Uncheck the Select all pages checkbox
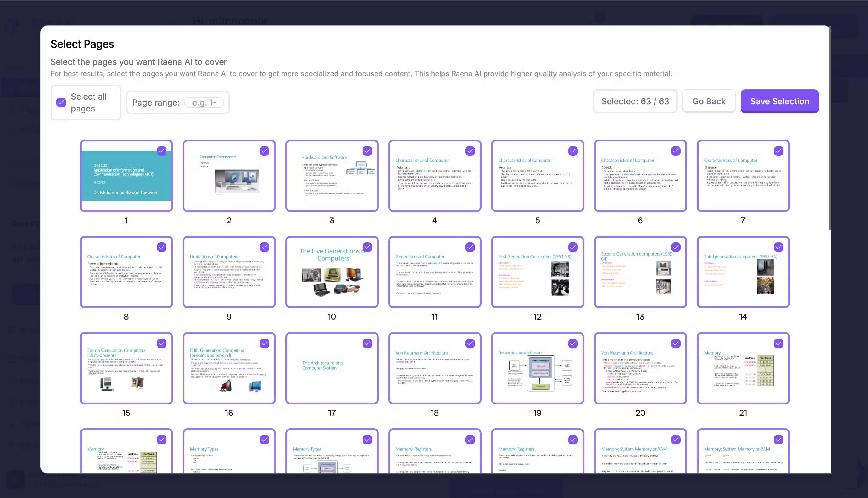 coord(61,102)
